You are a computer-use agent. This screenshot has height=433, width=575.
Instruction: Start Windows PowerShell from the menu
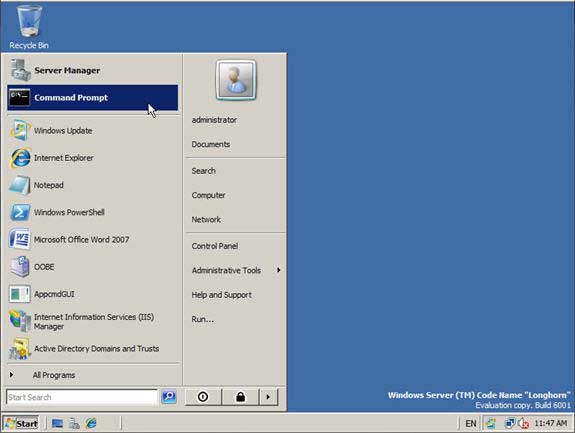[x=92, y=212]
